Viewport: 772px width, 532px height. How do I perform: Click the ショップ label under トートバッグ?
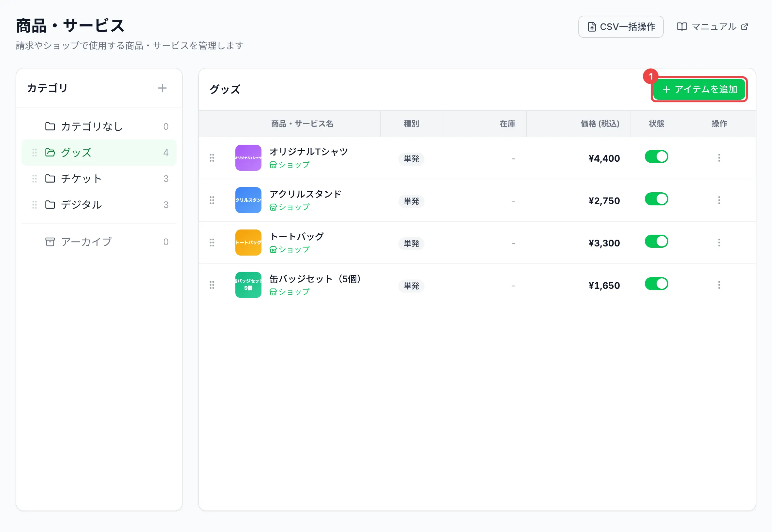click(290, 249)
